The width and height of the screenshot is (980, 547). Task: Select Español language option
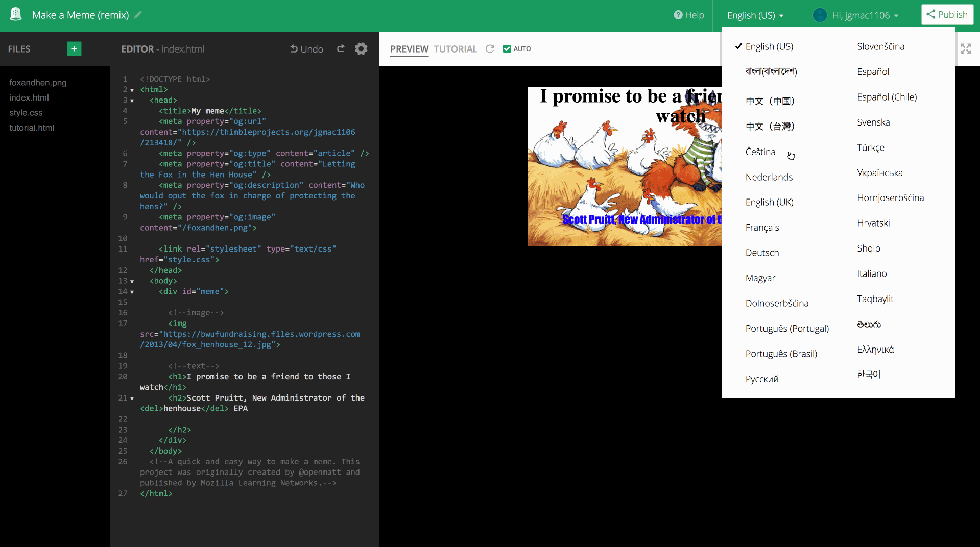873,72
